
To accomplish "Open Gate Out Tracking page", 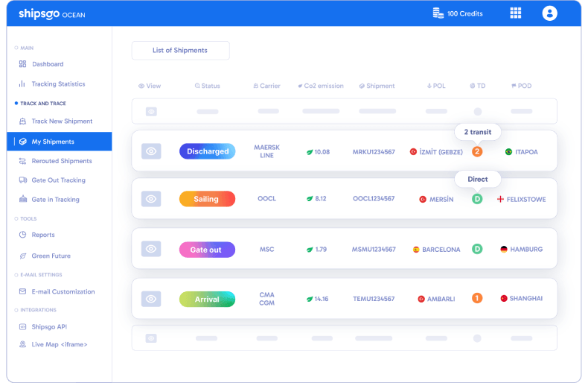I will coord(60,180).
